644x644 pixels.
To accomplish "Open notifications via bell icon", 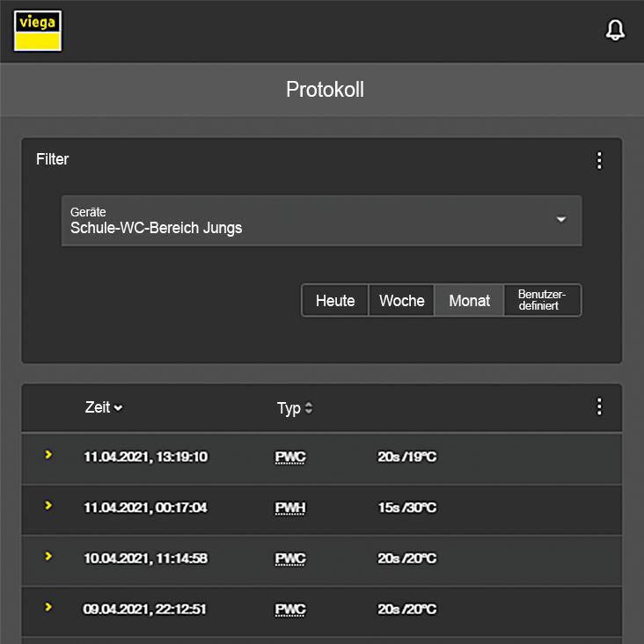I will click(x=615, y=30).
